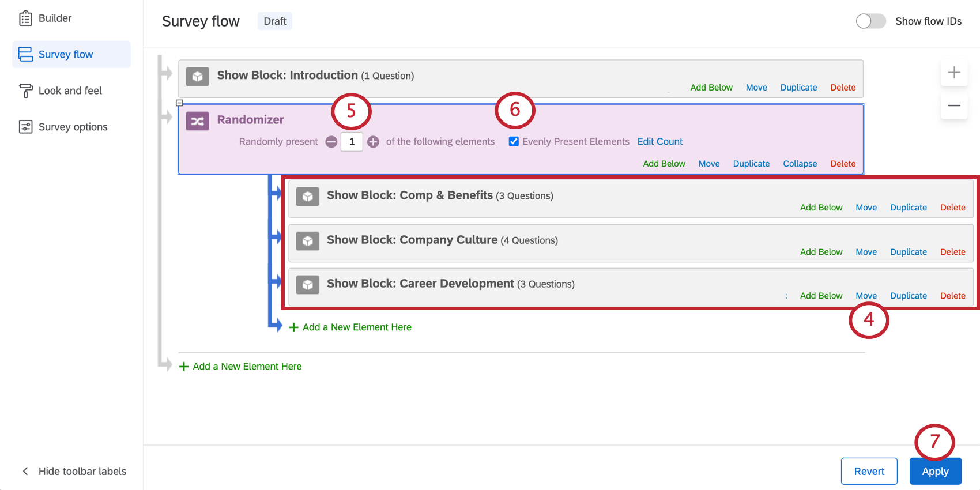The width and height of the screenshot is (980, 490).
Task: Apply the survey flow changes
Action: tap(935, 472)
